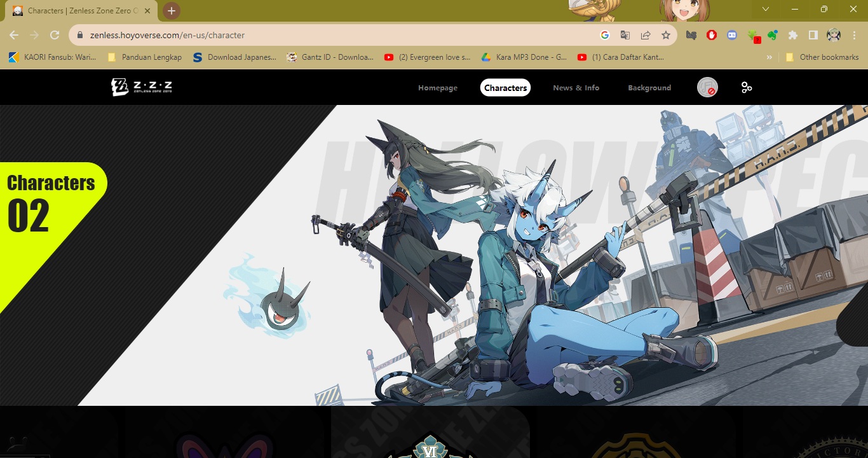The height and width of the screenshot is (458, 868).
Task: Share this page via the share icon
Action: click(646, 36)
